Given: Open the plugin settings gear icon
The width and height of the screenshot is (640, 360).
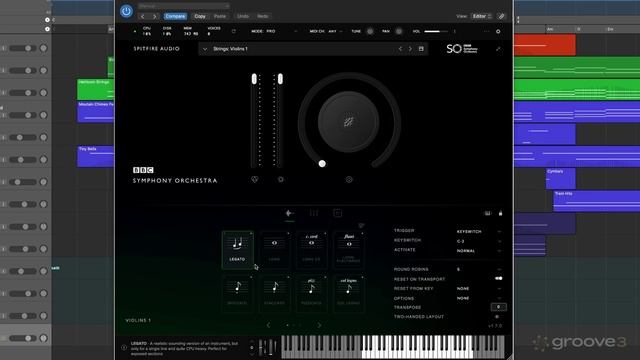Looking at the screenshot, I should point(498,31).
